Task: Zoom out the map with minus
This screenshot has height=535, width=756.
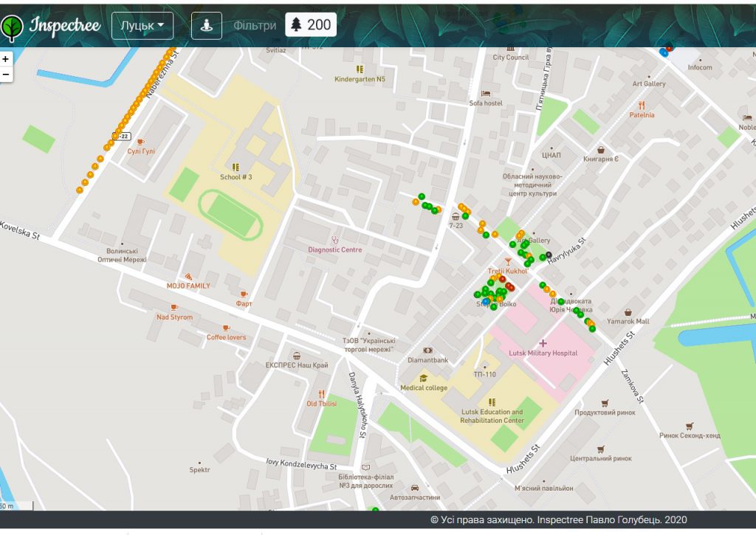Action: [x=6, y=74]
